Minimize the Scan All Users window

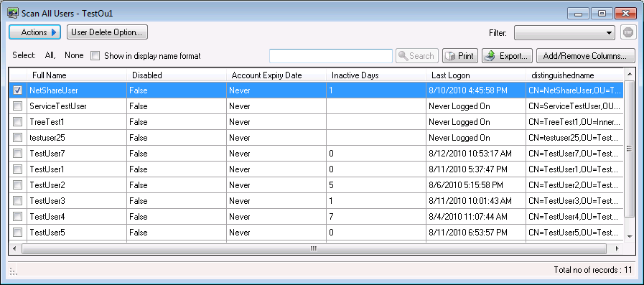coord(579,13)
